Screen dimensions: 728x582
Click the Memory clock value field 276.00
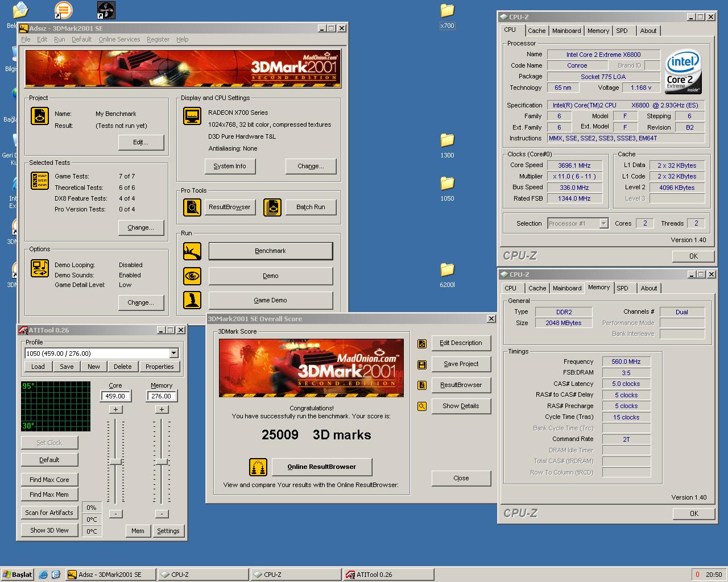pos(162,396)
